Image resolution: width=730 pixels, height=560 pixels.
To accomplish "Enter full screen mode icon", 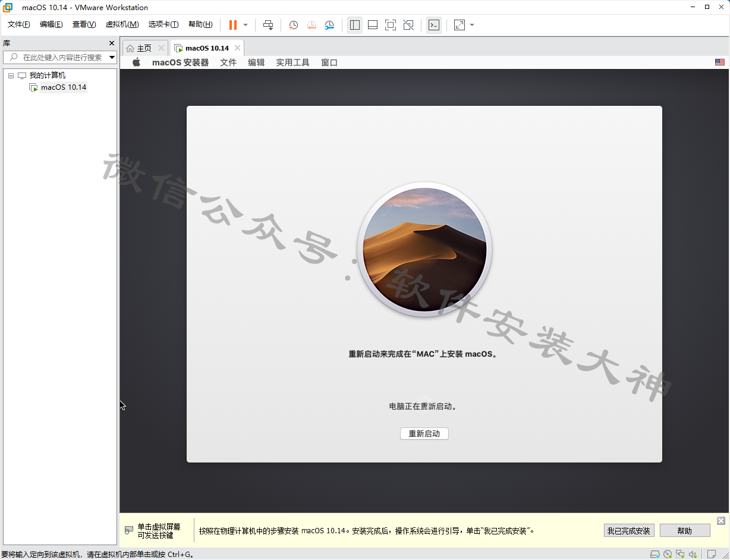I will click(391, 25).
